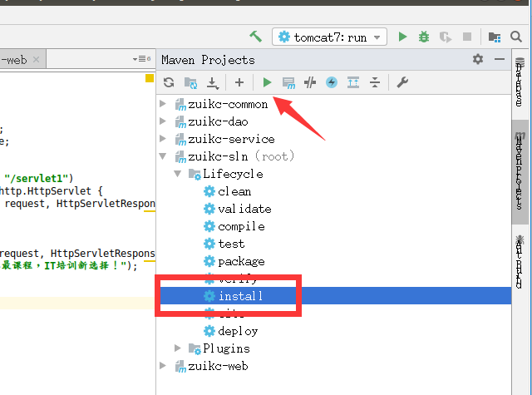Show Maven dependencies diagram icon

pyautogui.click(x=353, y=82)
